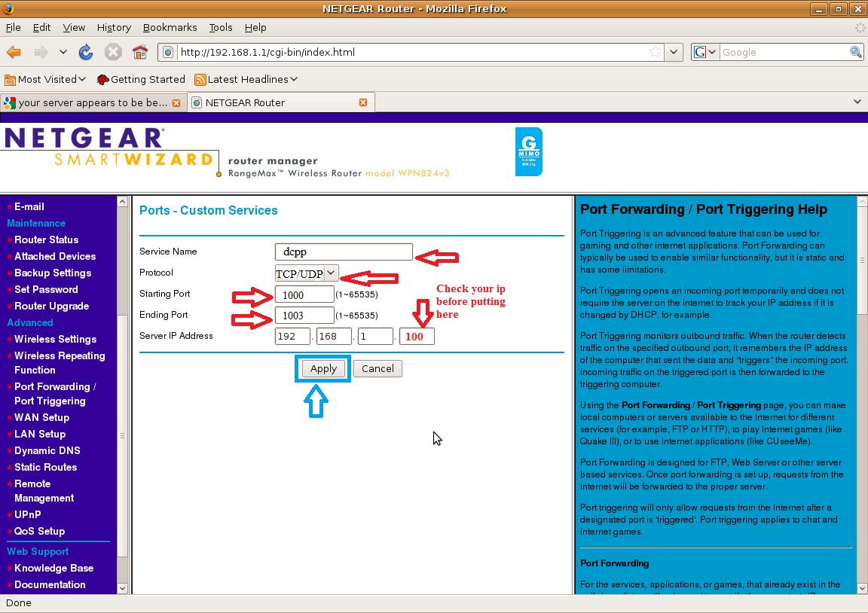Open the address bar URL dropdown

[x=673, y=52]
